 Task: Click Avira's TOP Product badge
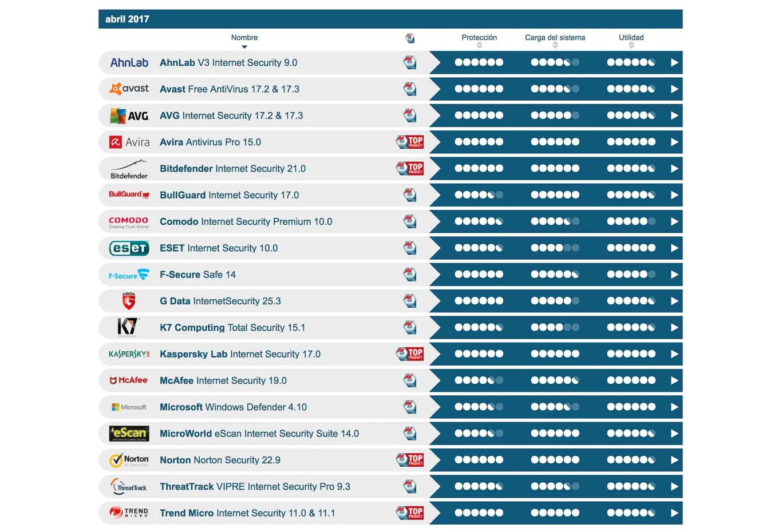410,142
